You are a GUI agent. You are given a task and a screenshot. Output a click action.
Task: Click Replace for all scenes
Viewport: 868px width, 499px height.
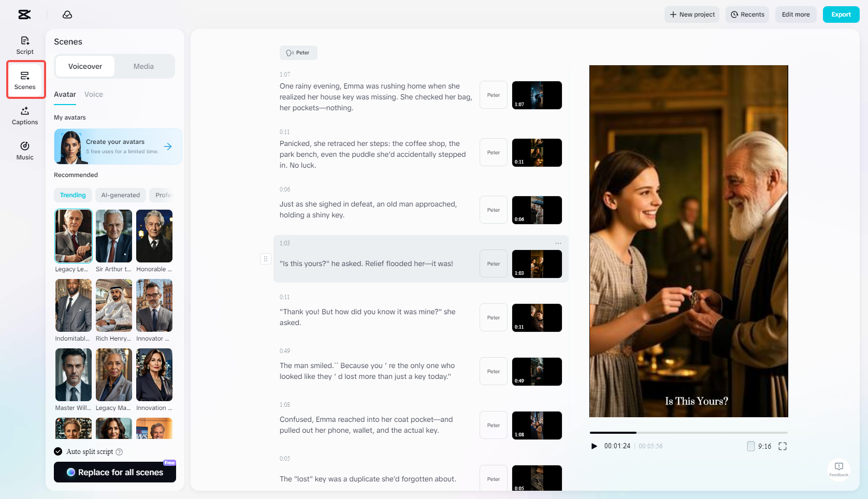(114, 472)
